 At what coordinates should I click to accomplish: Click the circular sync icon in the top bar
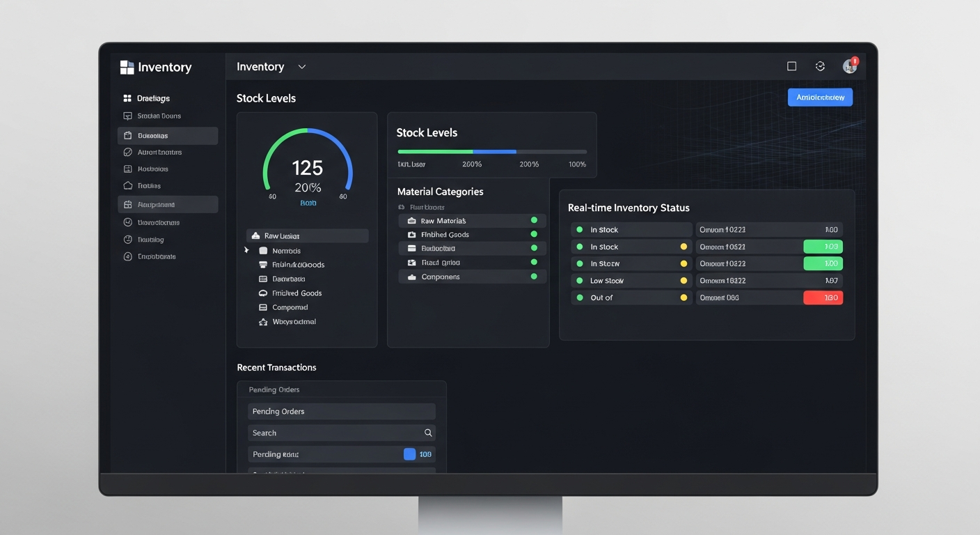(x=820, y=66)
